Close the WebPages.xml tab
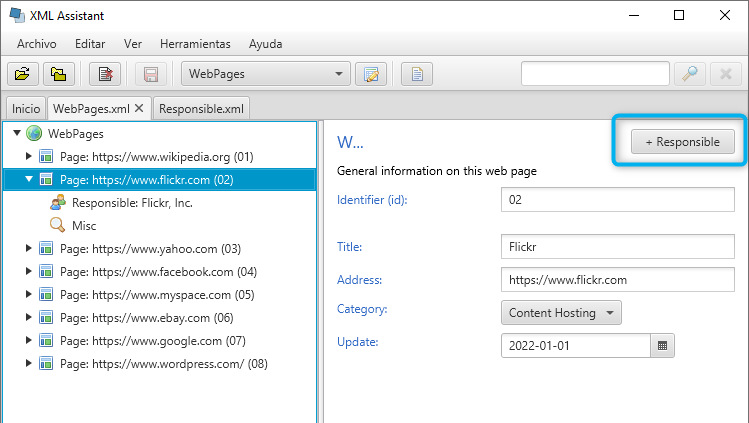 click(139, 108)
